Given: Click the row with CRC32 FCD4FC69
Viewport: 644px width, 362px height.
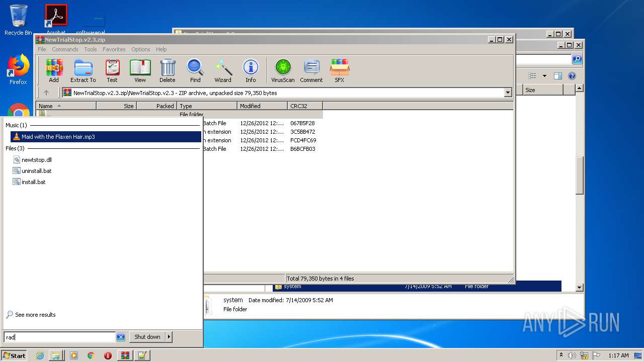Looking at the screenshot, I should click(x=263, y=140).
